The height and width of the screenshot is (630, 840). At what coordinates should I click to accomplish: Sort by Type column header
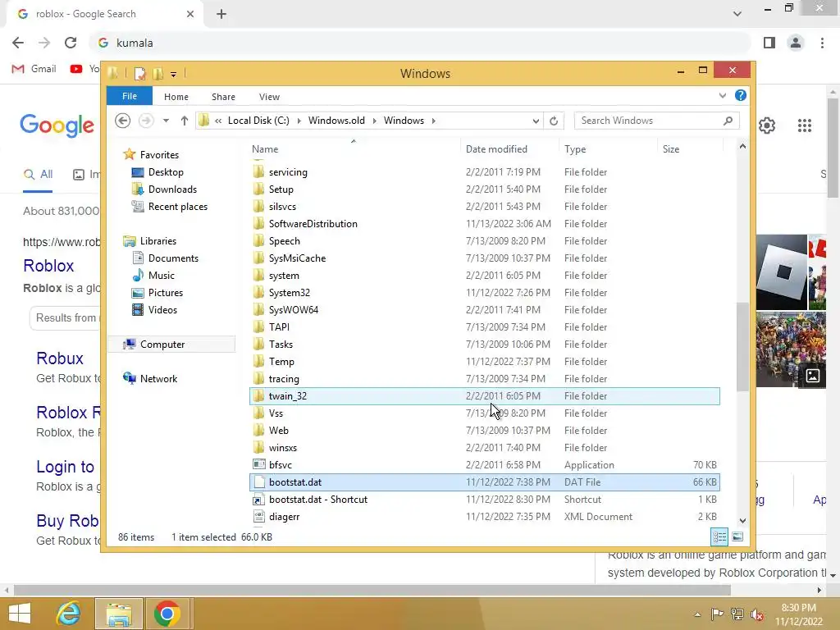click(608, 149)
